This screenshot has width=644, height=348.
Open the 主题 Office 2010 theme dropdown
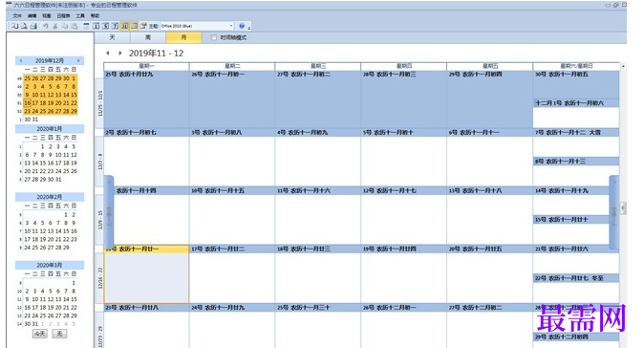tap(197, 26)
